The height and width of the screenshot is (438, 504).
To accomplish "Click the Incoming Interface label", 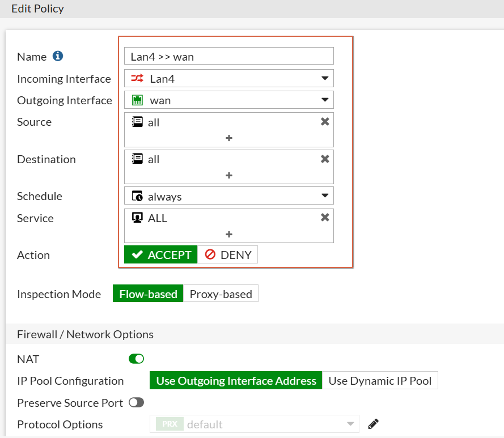I will (64, 79).
